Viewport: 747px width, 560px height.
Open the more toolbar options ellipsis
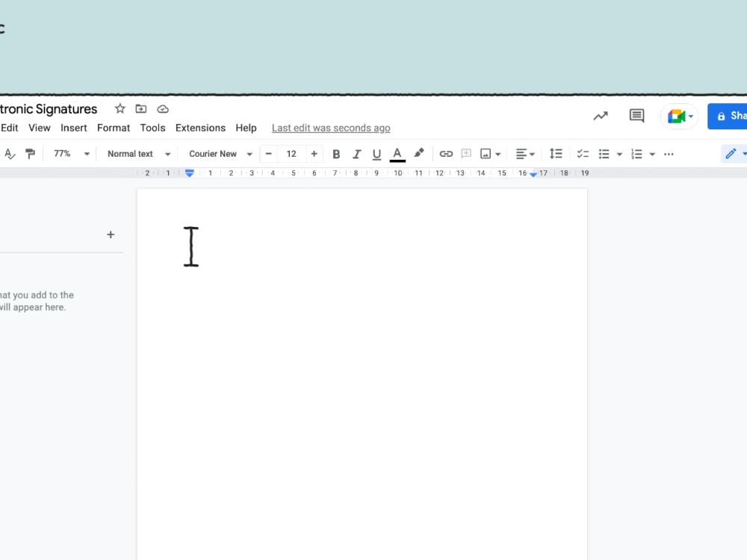click(x=669, y=155)
